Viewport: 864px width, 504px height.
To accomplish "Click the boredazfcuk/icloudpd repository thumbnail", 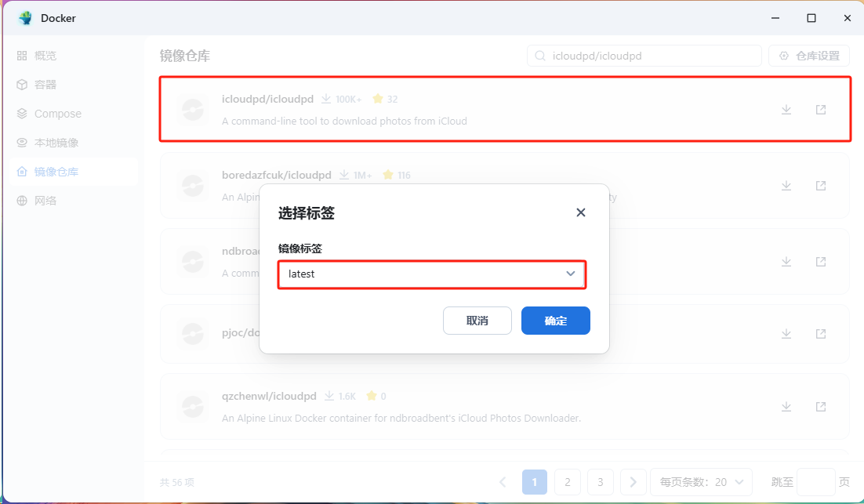I will tap(193, 186).
